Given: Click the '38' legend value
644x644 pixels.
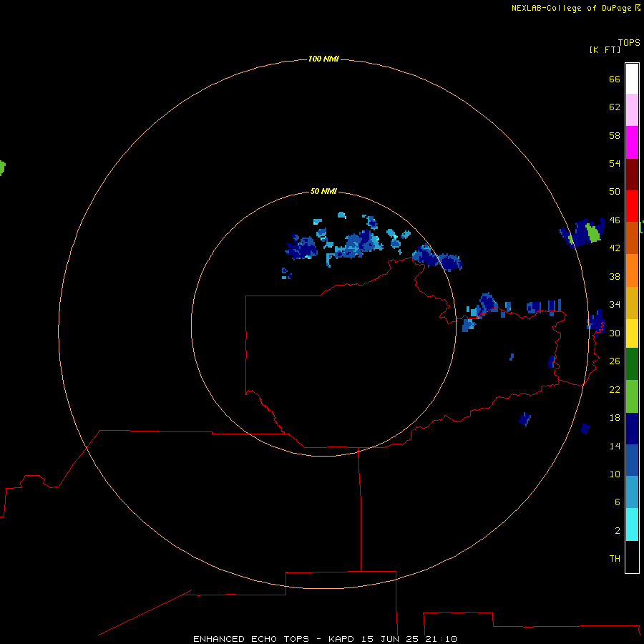Looking at the screenshot, I should coord(615,277).
